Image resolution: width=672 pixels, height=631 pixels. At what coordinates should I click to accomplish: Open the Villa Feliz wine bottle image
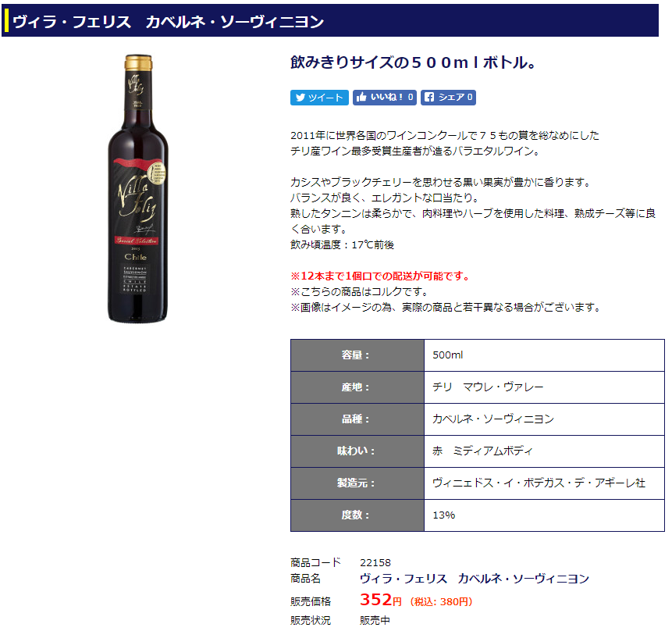tap(137, 188)
